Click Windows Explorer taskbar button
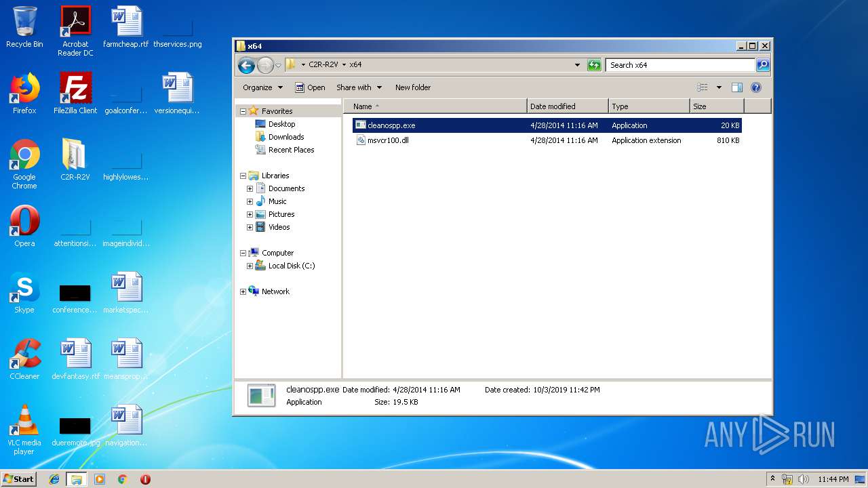 pos(77,479)
